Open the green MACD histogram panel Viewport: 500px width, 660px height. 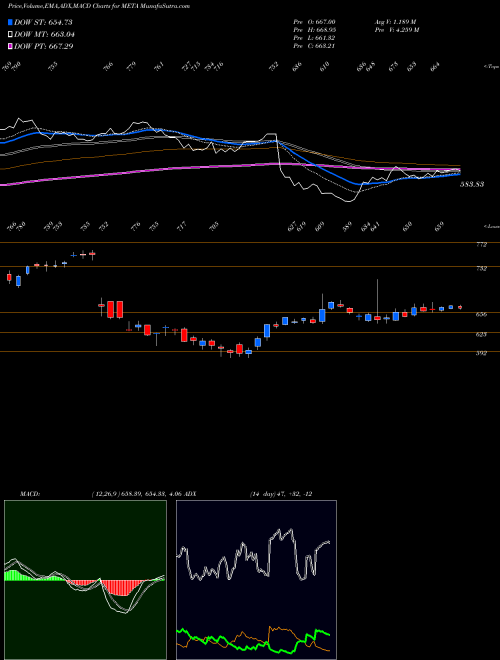[85, 580]
